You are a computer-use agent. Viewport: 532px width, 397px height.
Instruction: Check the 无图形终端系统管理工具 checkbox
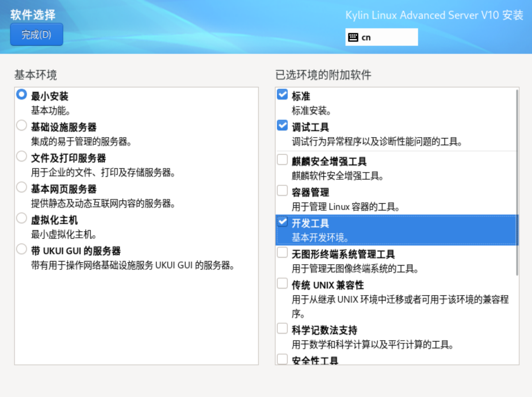tap(282, 252)
